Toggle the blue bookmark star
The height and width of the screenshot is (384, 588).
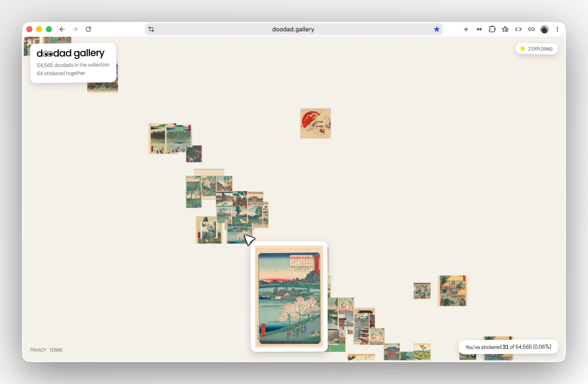[x=437, y=29]
